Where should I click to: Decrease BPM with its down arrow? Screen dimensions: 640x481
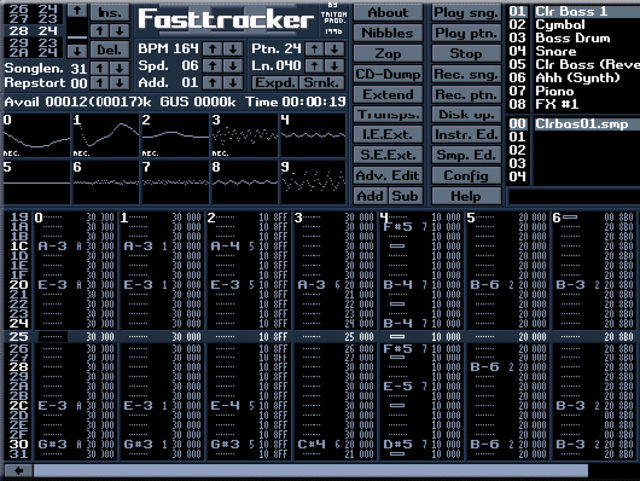[233, 49]
